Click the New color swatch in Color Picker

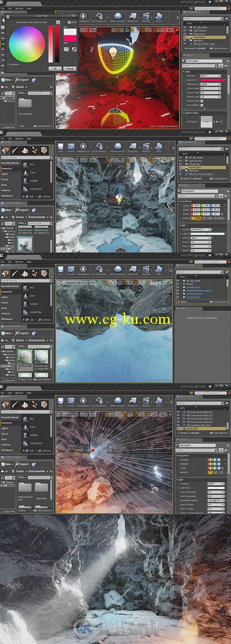[x=70, y=38]
